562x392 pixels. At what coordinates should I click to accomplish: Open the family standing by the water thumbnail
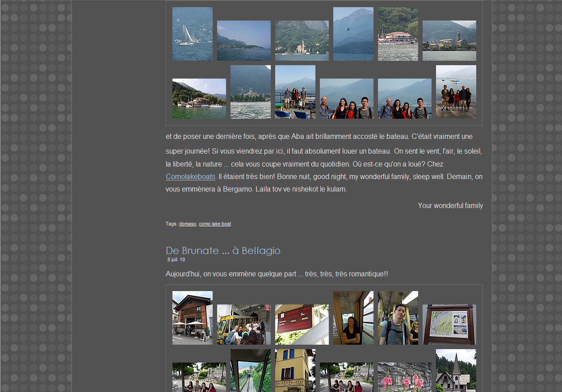tap(456, 92)
